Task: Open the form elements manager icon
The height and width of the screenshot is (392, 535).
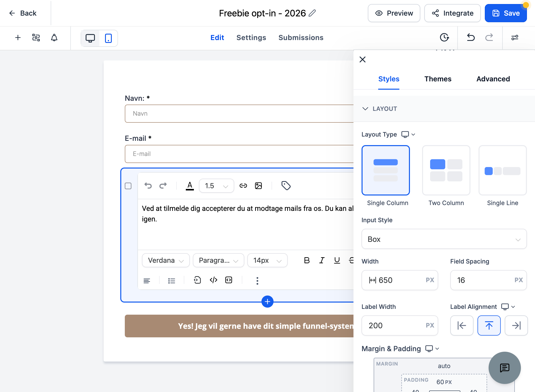Action: (36, 38)
